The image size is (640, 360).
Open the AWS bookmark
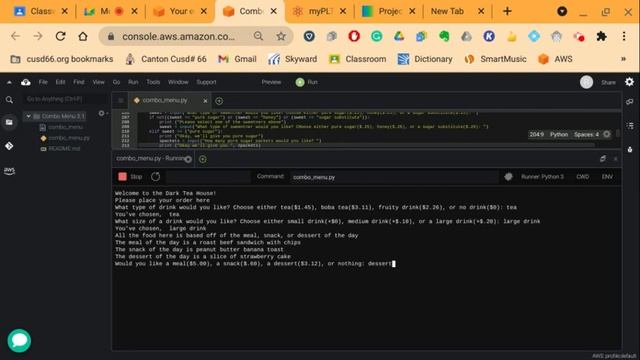click(556, 59)
